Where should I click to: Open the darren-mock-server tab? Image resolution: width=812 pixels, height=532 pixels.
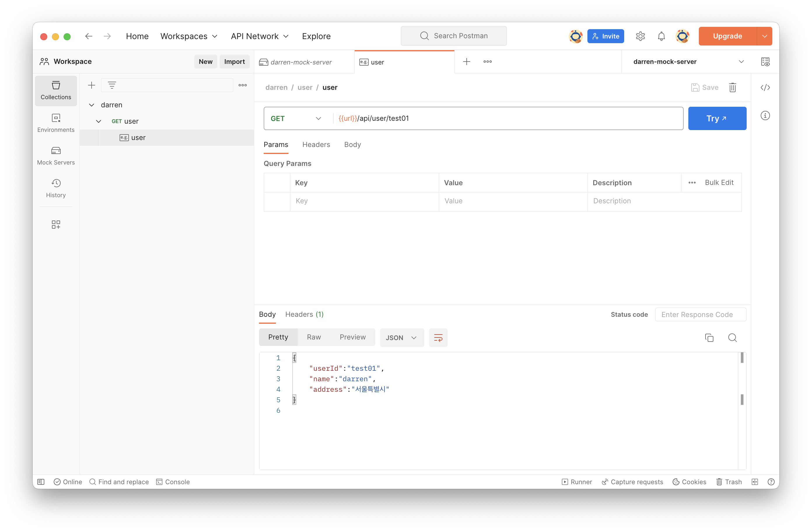(x=301, y=62)
